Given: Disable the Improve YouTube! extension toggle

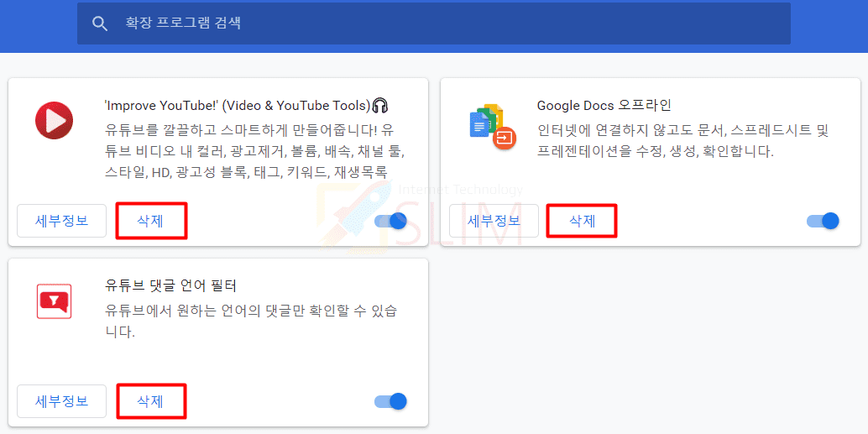Looking at the screenshot, I should (391, 221).
